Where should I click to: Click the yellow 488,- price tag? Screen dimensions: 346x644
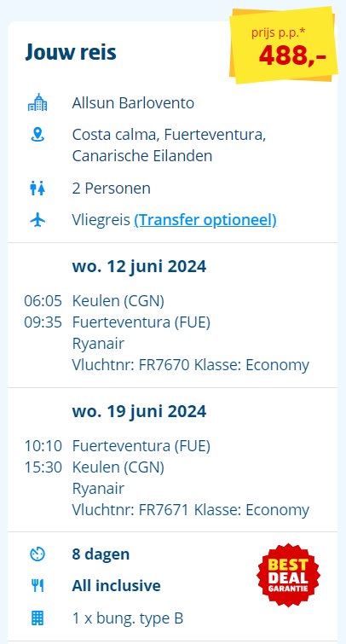283,45
